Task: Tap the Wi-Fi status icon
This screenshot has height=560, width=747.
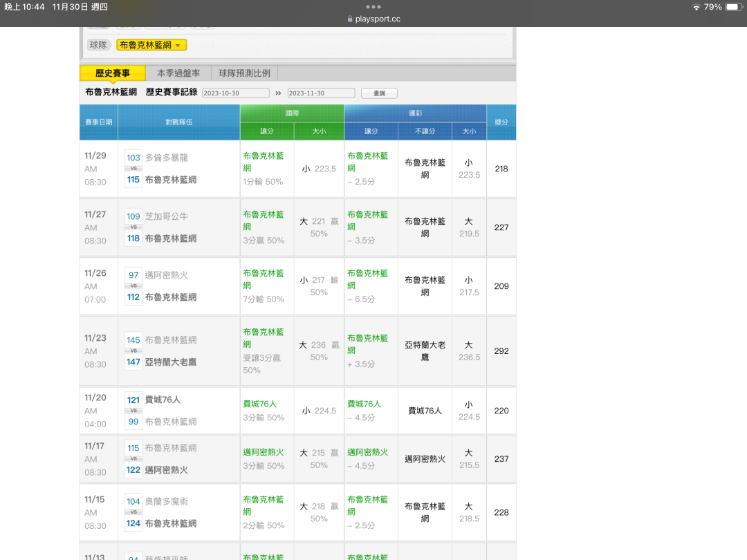Action: (696, 7)
